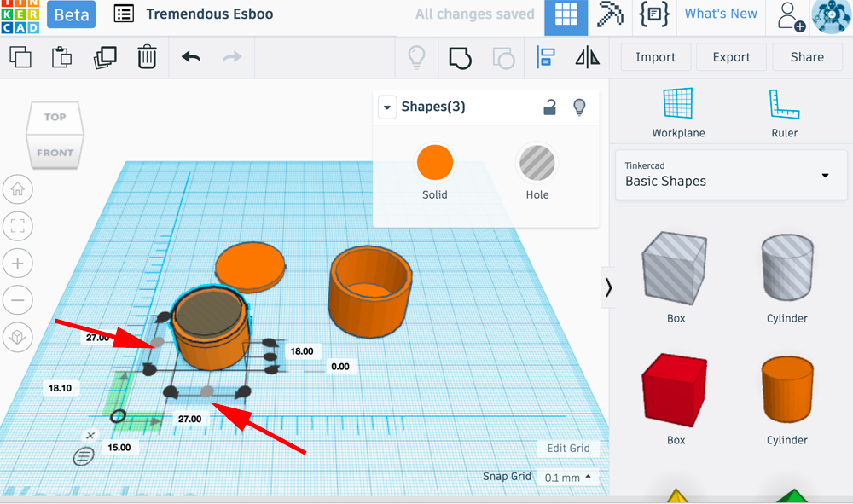Activate the Mirror flip tool
This screenshot has width=853, height=504.
tap(588, 57)
